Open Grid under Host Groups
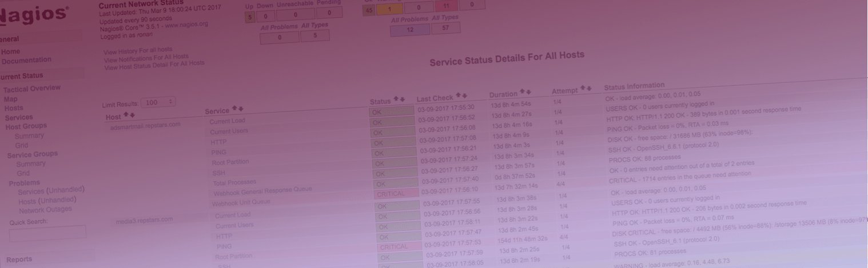Viewport: 868px width, 268px height. [x=21, y=145]
